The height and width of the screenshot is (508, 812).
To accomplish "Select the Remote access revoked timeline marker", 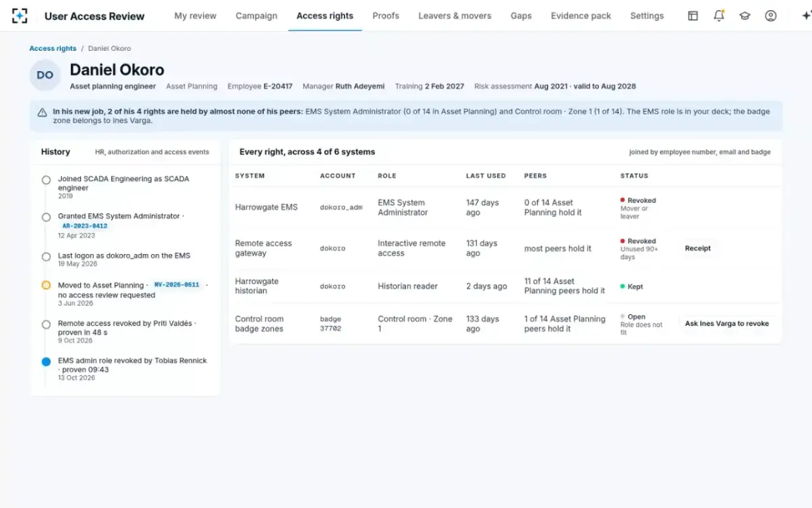I will pyautogui.click(x=46, y=324).
